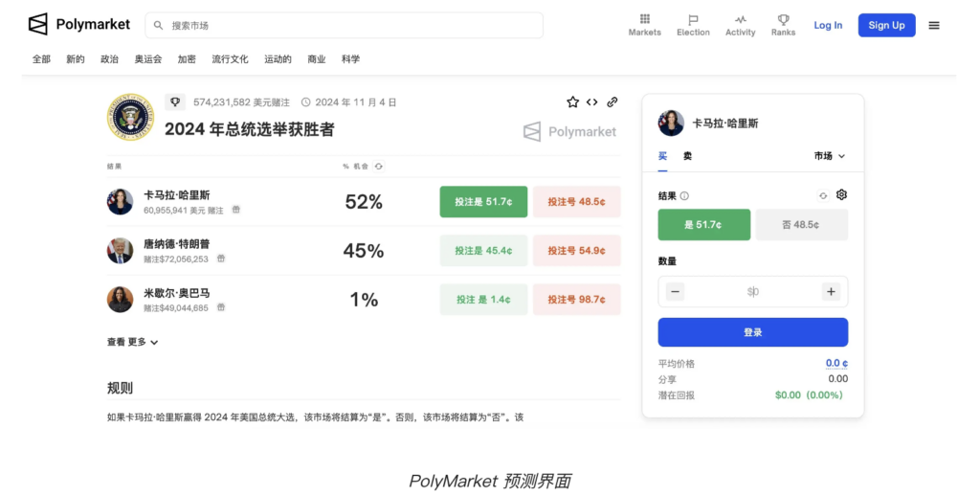980x496 pixels.
Task: Expand 查看 更多 results list
Action: coord(132,342)
